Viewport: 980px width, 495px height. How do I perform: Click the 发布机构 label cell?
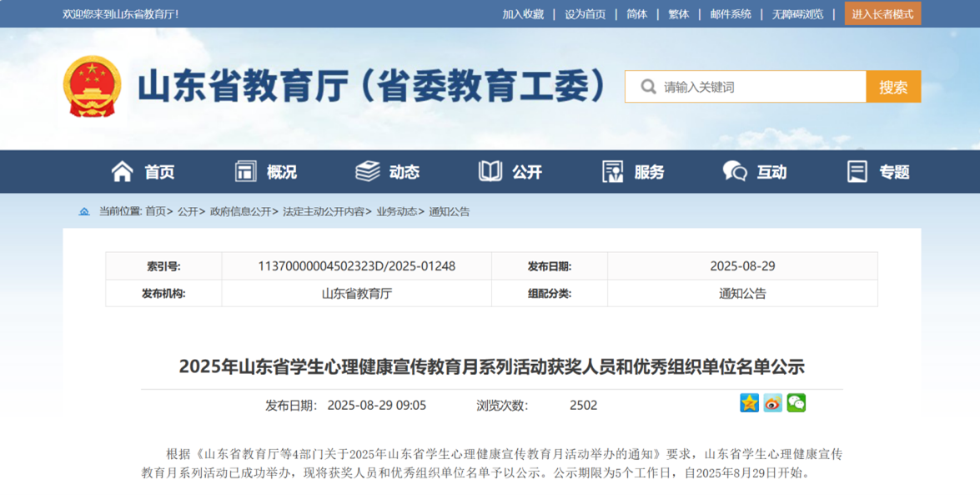[163, 294]
